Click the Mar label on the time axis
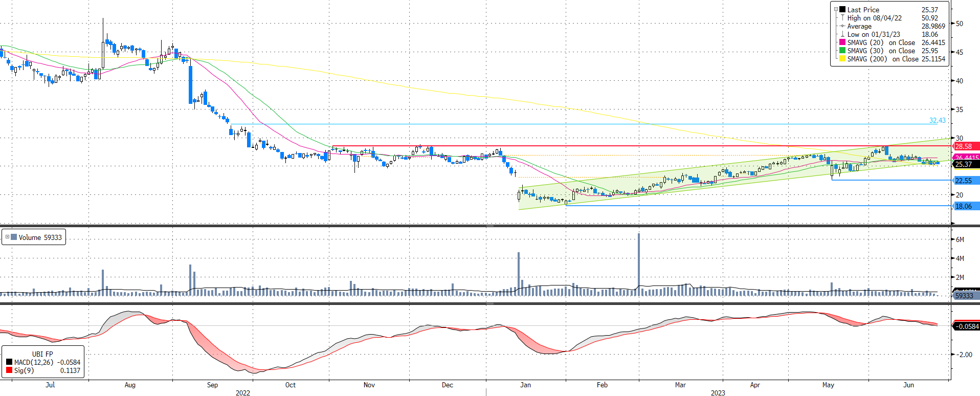The height and width of the screenshot is (396, 980). click(x=680, y=385)
